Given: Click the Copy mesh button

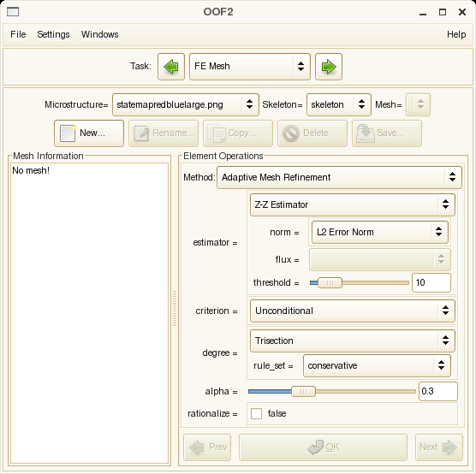Looking at the screenshot, I should (x=238, y=133).
